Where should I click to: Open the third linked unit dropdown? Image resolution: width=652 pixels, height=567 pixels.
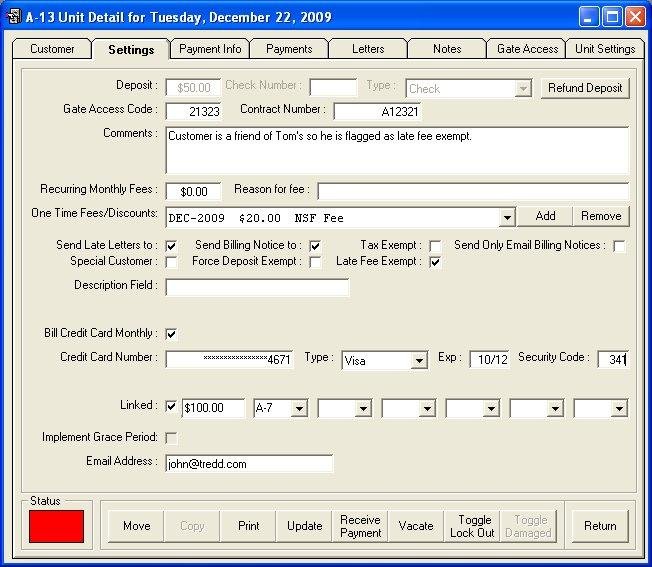(x=427, y=409)
